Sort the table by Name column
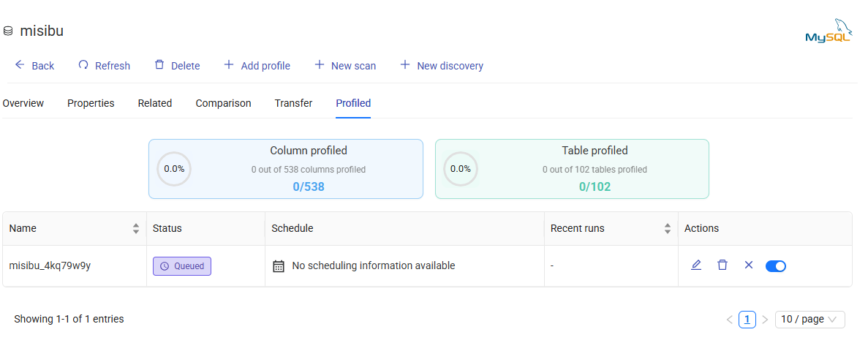Screen dimensions: 868x343 coord(135,229)
